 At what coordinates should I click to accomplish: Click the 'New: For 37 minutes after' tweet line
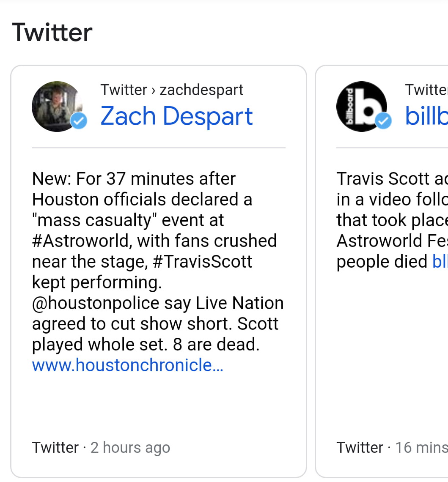click(x=134, y=178)
